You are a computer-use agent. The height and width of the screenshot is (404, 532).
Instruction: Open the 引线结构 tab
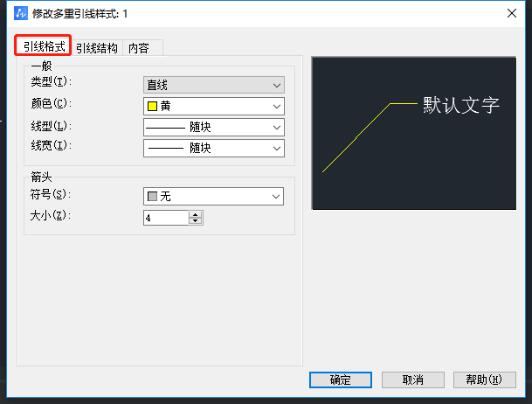tap(97, 48)
